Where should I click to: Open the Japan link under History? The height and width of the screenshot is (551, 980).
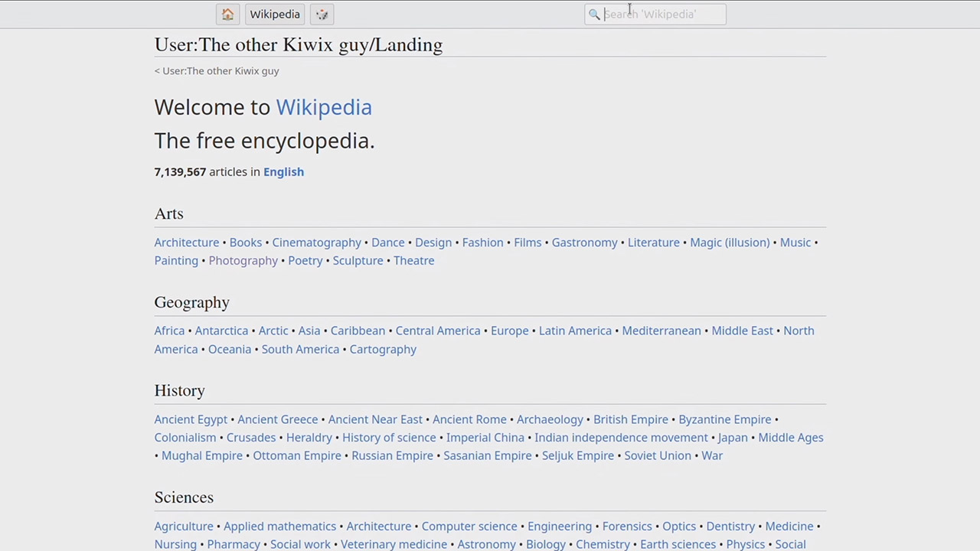click(733, 438)
